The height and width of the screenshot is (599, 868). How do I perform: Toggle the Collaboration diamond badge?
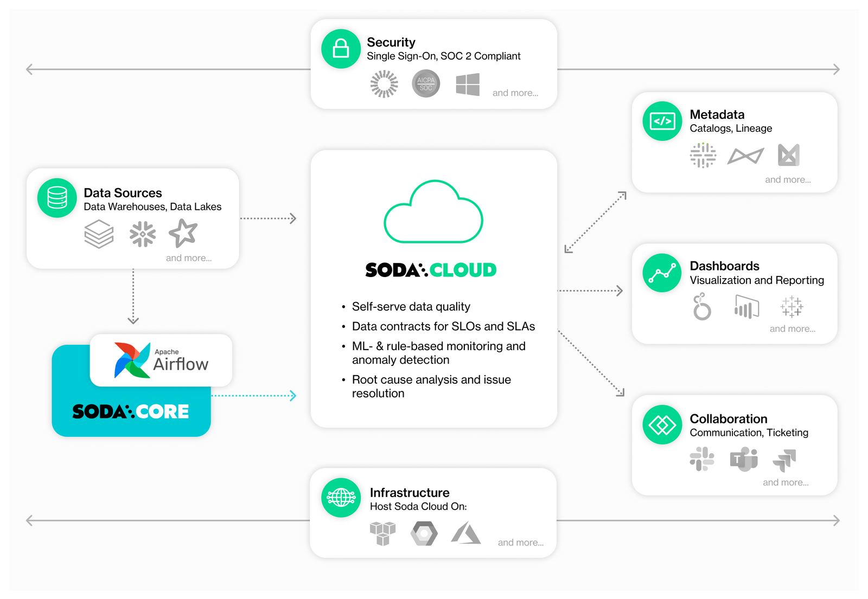tap(662, 425)
